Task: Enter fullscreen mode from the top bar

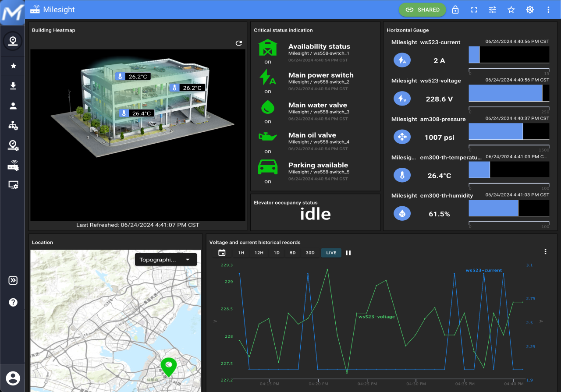Action: coord(474,9)
